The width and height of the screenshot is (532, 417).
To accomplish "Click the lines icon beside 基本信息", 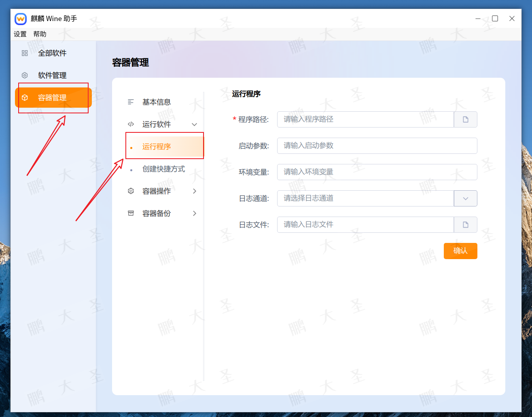I will point(131,102).
